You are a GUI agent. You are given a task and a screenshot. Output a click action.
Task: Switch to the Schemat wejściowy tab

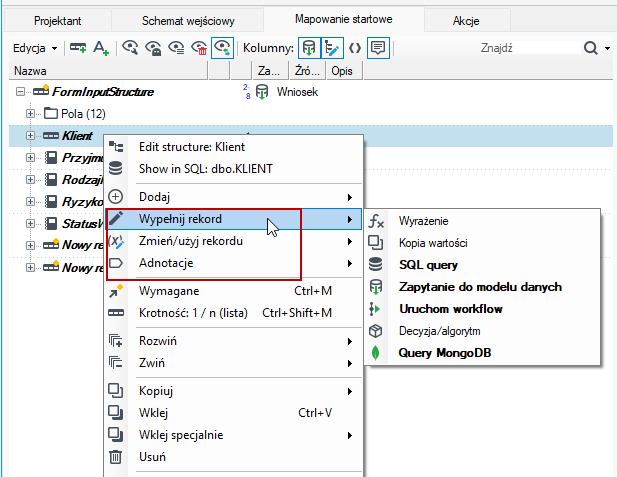(188, 20)
